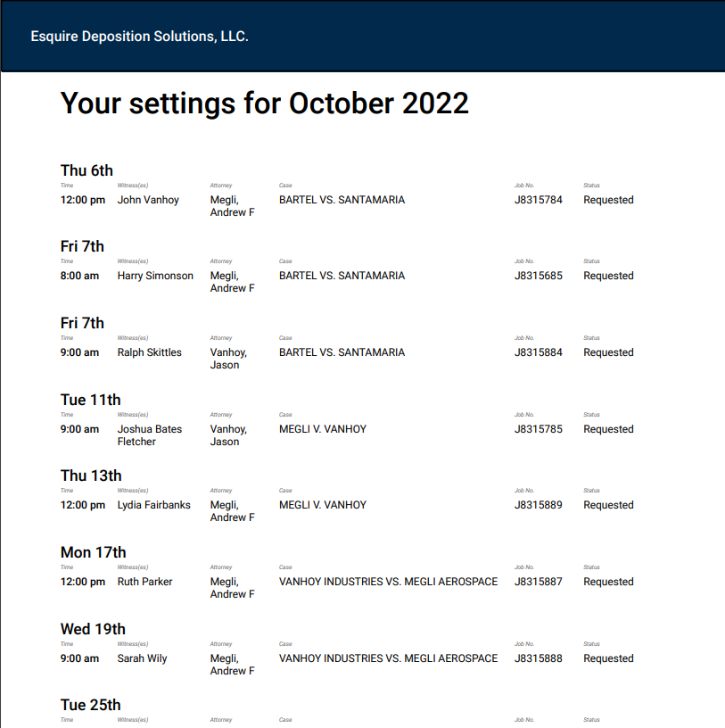Click the Esquire Deposition Solutions, LLC. header title
725x728 pixels.
(139, 37)
